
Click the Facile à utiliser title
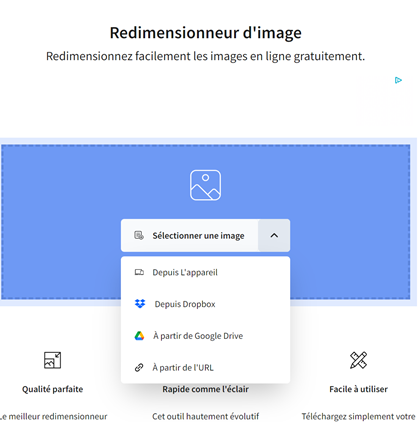coord(358,389)
